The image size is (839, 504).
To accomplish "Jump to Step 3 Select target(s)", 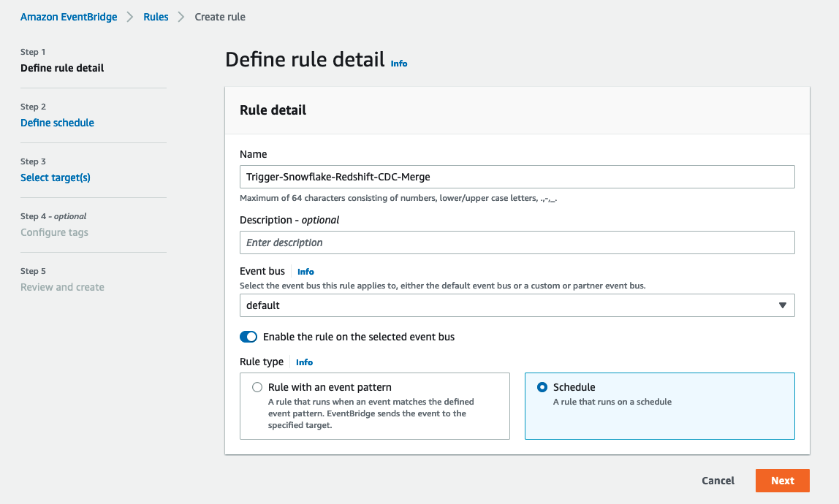I will tap(56, 177).
